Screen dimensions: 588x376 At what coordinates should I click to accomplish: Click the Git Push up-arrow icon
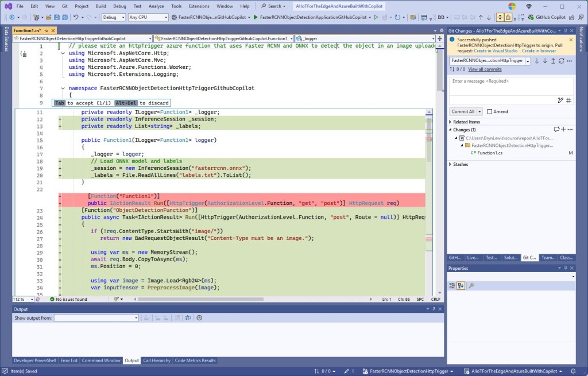pos(553,60)
